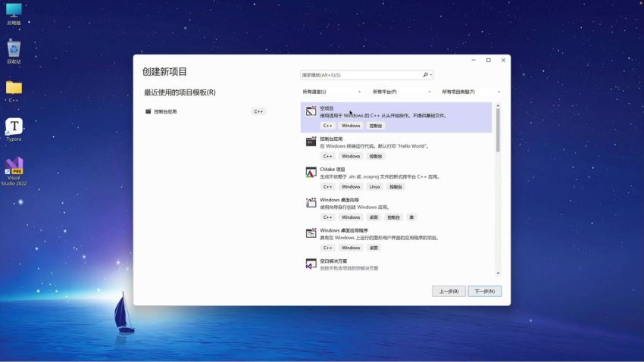Click the 控制台应用 template icon in list
The height and width of the screenshot is (362, 644).
pyautogui.click(x=311, y=142)
